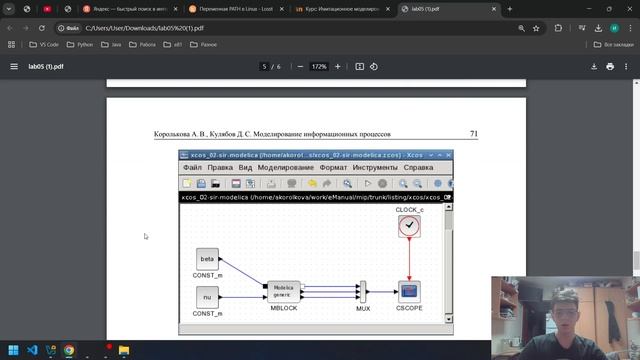Reload the current PDF page
The width and height of the screenshot is (640, 360).
pyautogui.click(x=42, y=28)
